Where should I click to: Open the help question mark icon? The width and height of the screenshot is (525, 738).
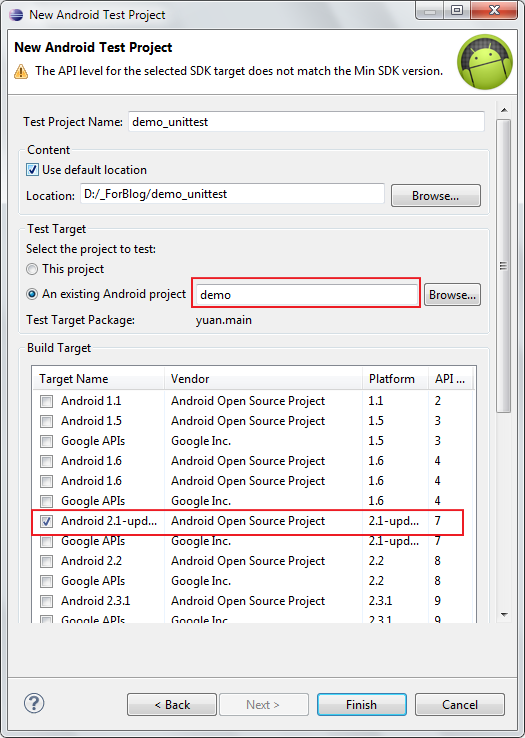34,704
